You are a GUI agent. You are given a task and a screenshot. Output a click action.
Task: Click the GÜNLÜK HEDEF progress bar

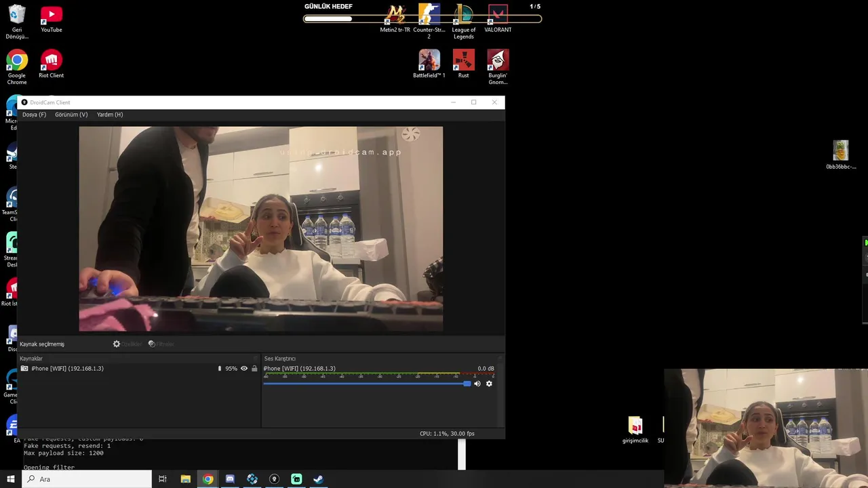422,18
